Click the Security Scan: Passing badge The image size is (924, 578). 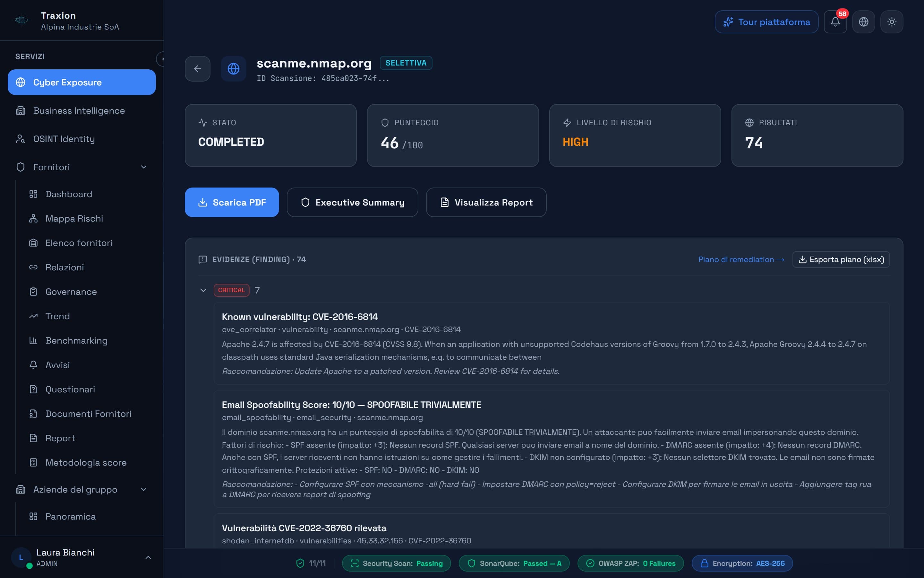pos(396,564)
